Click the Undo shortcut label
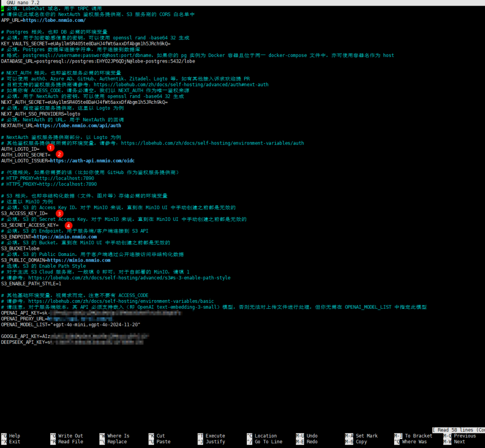 pos(312,436)
